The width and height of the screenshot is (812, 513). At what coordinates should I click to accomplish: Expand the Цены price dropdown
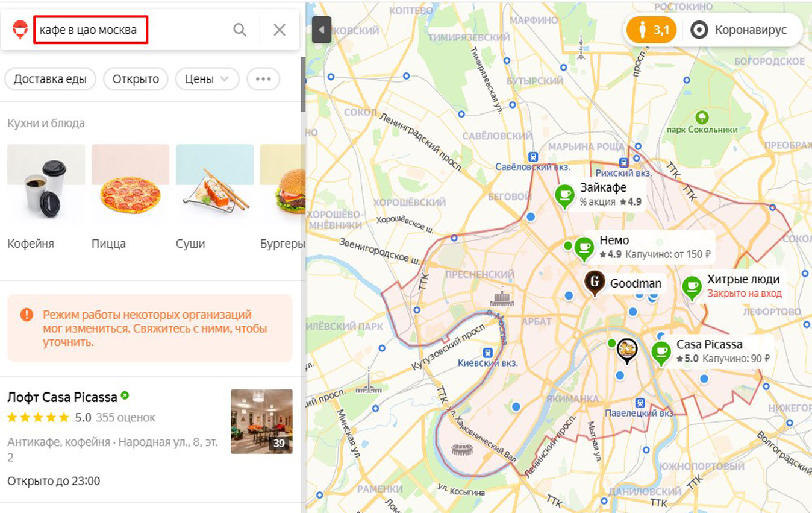tap(207, 79)
